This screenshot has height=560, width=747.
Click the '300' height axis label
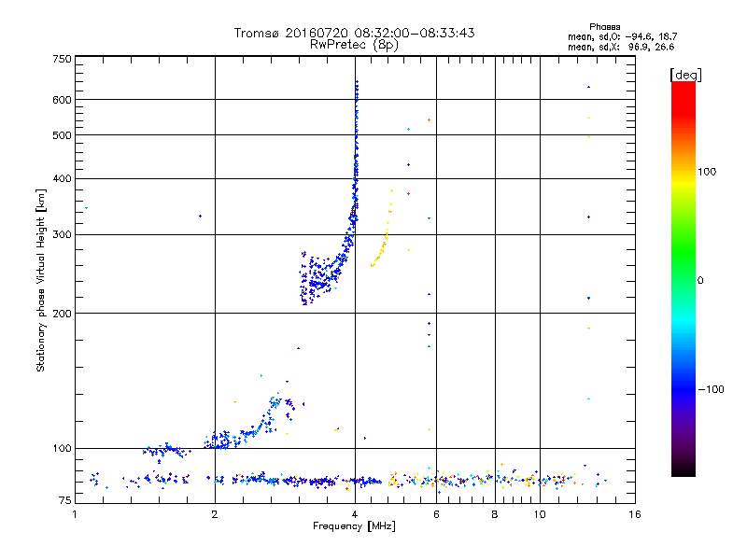62,235
